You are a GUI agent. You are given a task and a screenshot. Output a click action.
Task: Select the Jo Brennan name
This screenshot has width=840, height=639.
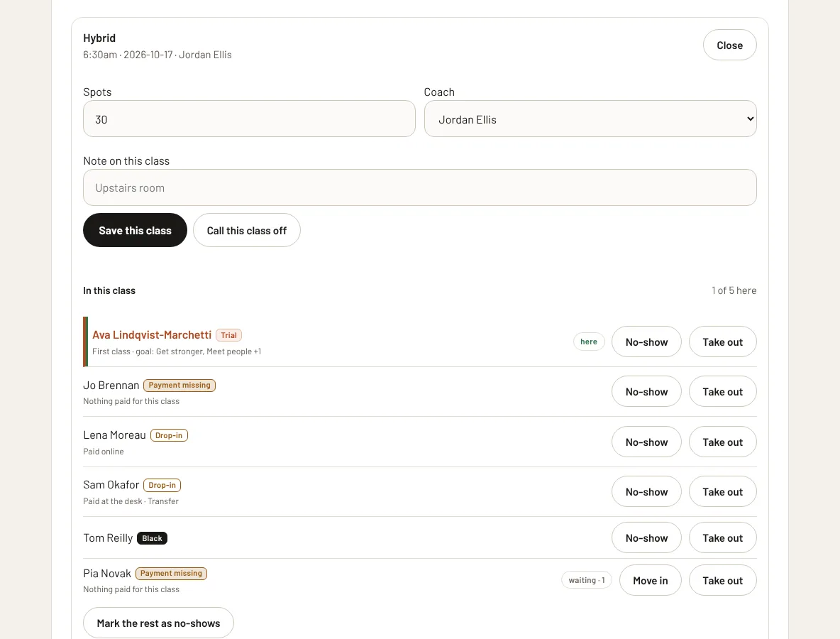[x=111, y=385]
